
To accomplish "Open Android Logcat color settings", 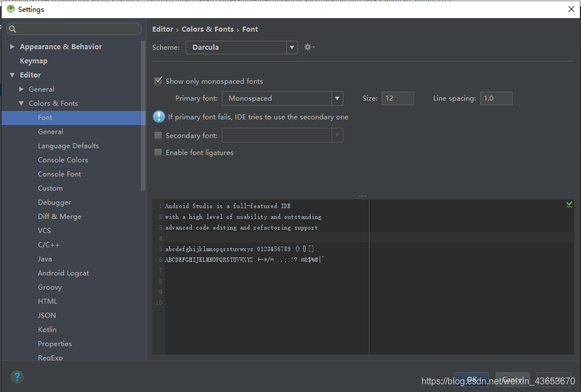I will (63, 273).
